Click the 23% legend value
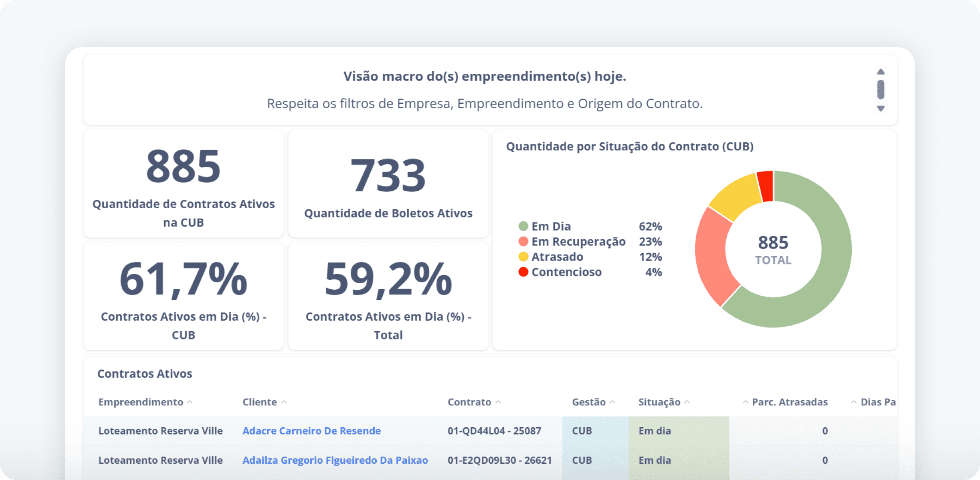The image size is (980, 480). [650, 241]
